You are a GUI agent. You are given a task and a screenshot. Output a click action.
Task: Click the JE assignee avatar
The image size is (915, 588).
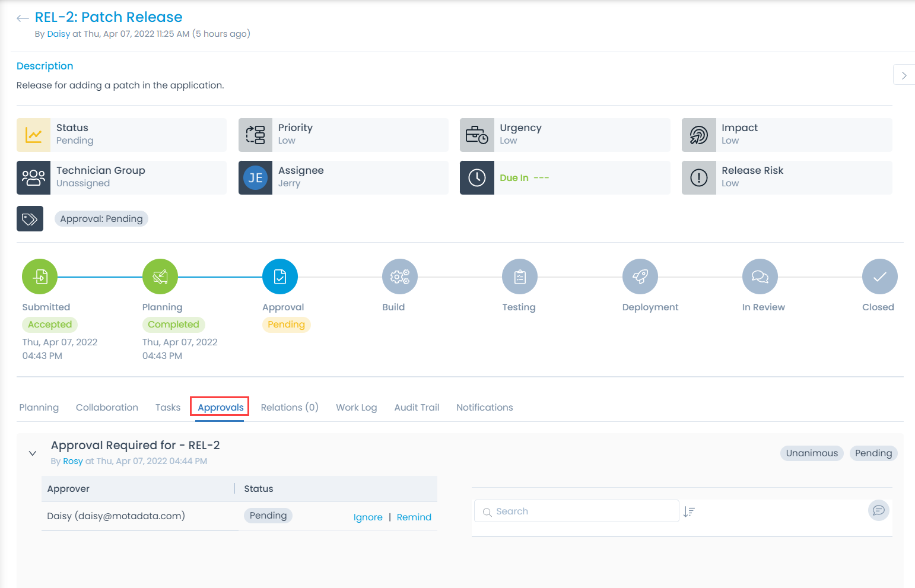click(x=255, y=177)
